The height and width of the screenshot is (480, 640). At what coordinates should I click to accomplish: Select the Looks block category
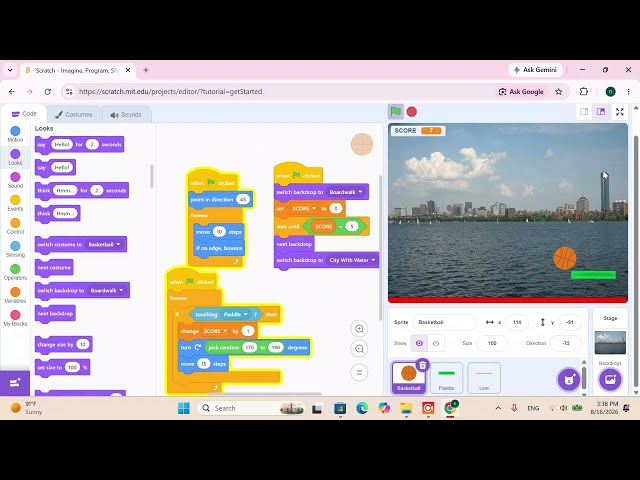pyautogui.click(x=15, y=157)
